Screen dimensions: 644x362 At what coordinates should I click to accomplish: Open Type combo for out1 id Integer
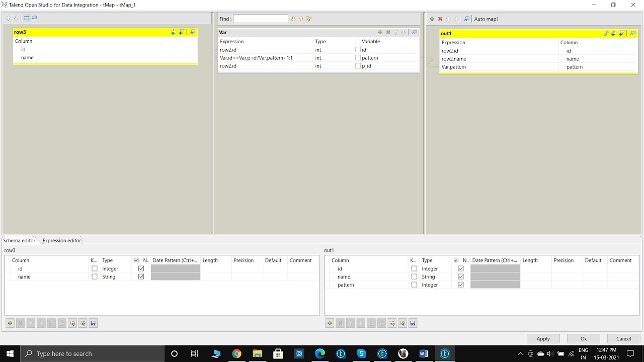[436, 268]
